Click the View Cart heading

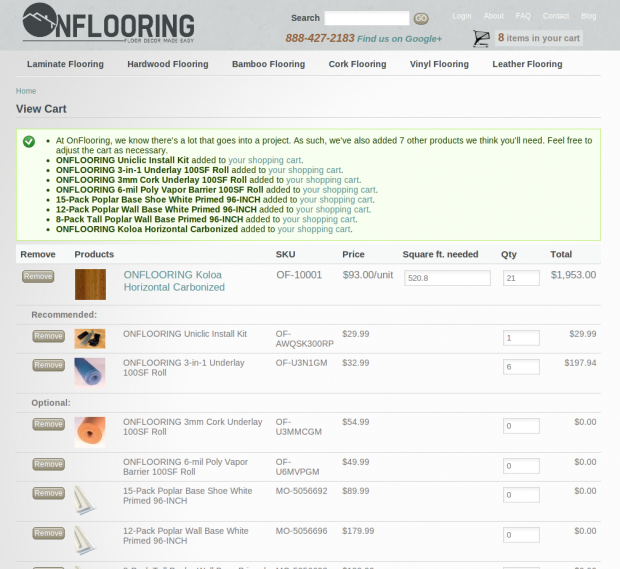(x=41, y=109)
